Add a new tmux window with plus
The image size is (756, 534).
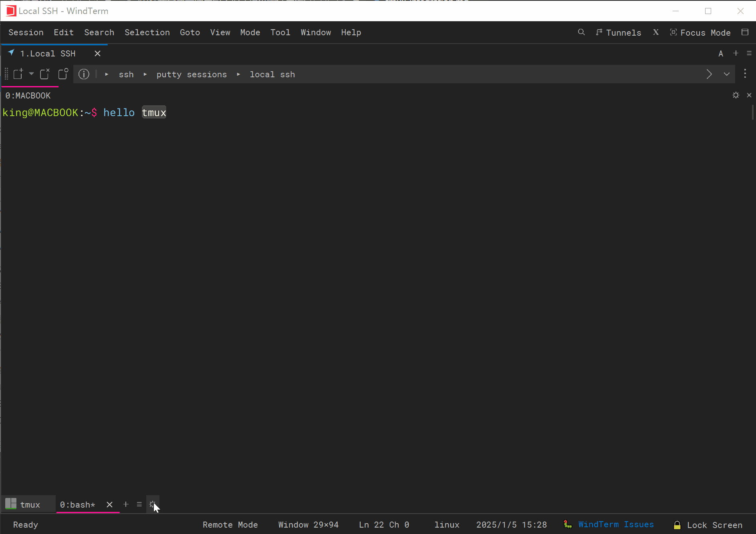click(126, 504)
